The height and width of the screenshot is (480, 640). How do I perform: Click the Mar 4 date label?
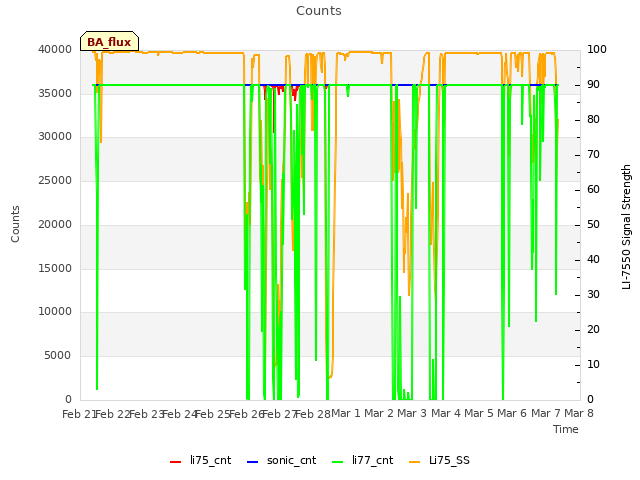point(446,413)
